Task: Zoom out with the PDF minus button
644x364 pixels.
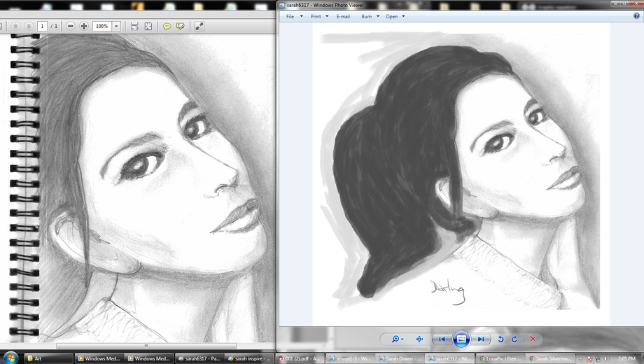Action: pyautogui.click(x=71, y=26)
